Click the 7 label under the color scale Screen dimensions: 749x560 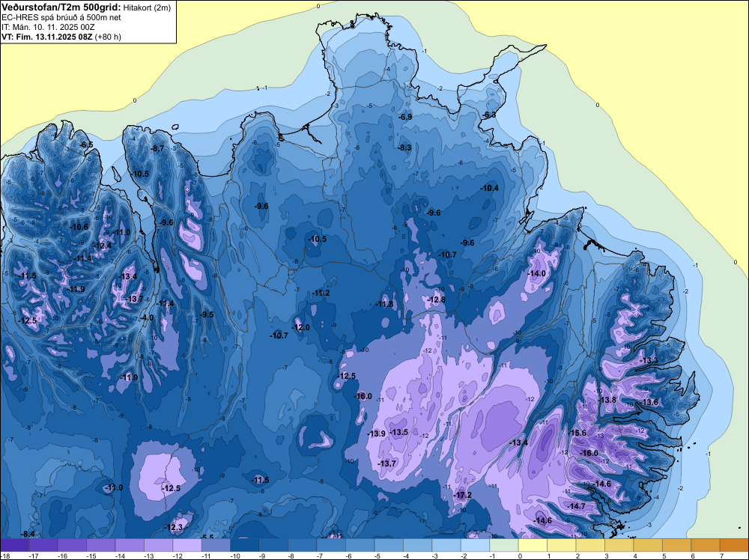pyautogui.click(x=721, y=556)
